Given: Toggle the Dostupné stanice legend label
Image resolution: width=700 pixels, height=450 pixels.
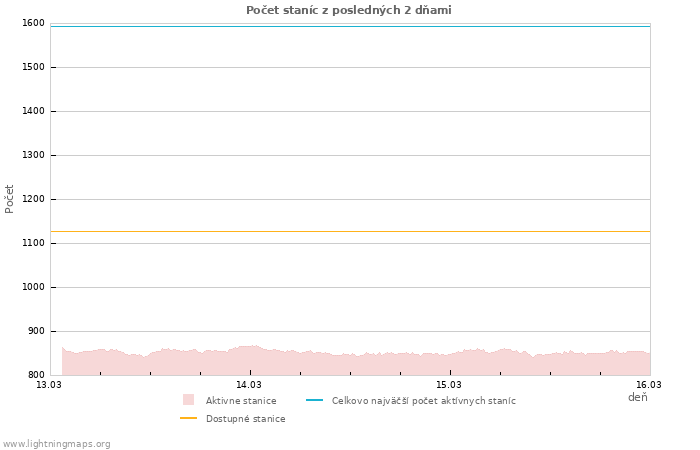Looking at the screenshot, I should (x=246, y=419).
